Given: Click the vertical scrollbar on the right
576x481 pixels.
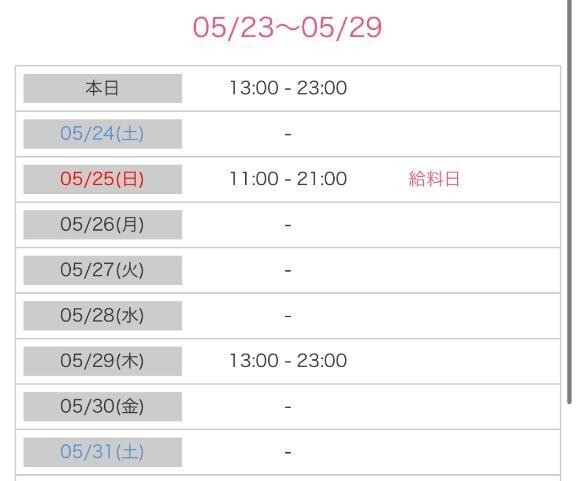Looking at the screenshot, I should tap(569, 202).
